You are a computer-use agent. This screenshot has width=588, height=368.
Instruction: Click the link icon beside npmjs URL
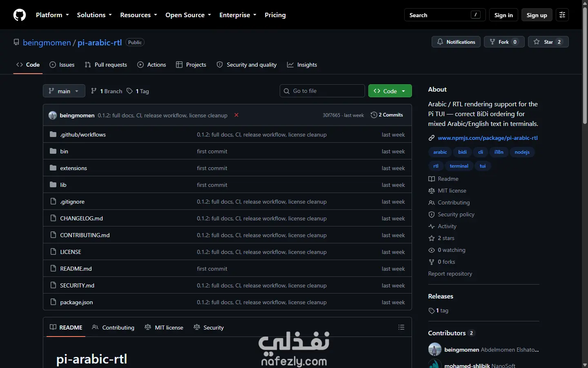(x=432, y=138)
